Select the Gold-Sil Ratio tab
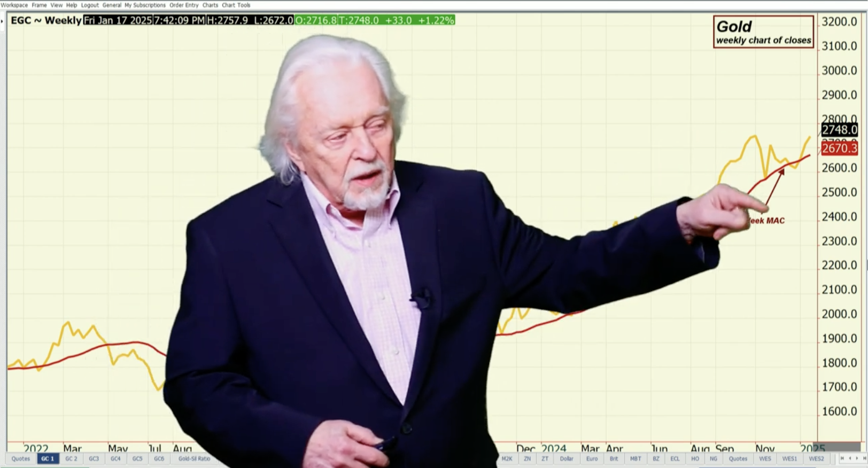 [x=194, y=458]
